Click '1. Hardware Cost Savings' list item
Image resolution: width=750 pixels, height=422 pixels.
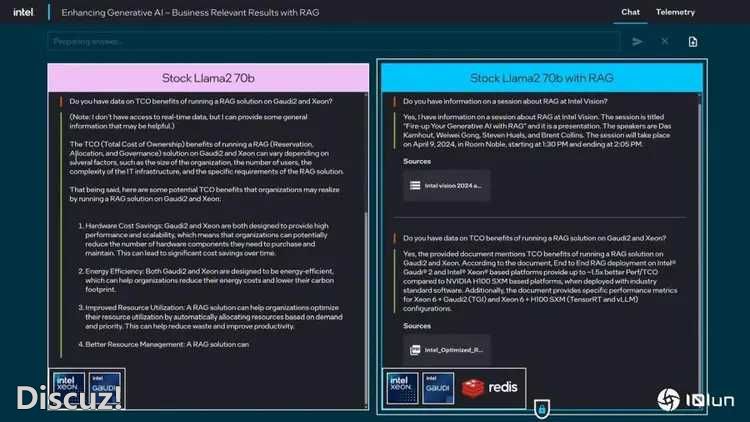click(203, 239)
